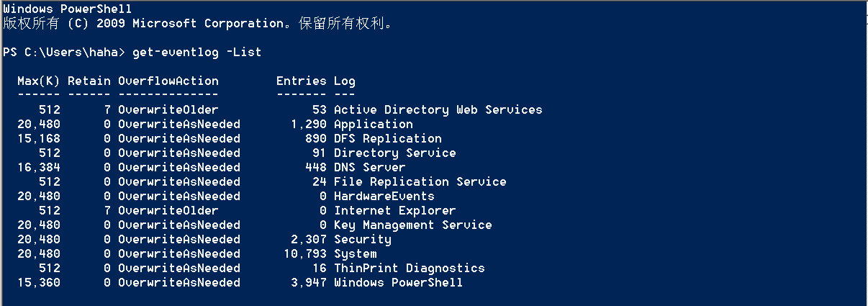868x306 pixels.
Task: Select the Active Directory Web Services log name
Action: point(438,110)
